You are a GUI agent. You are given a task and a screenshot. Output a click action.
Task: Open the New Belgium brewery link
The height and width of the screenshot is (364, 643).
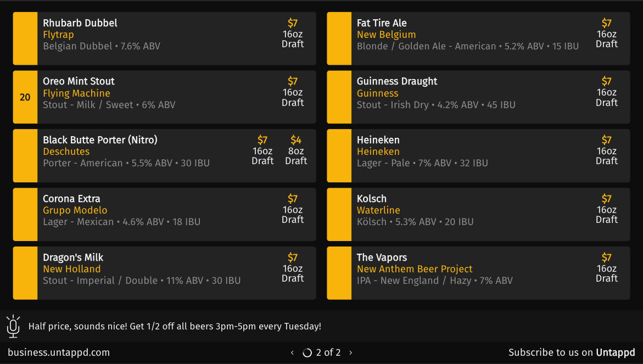click(386, 35)
